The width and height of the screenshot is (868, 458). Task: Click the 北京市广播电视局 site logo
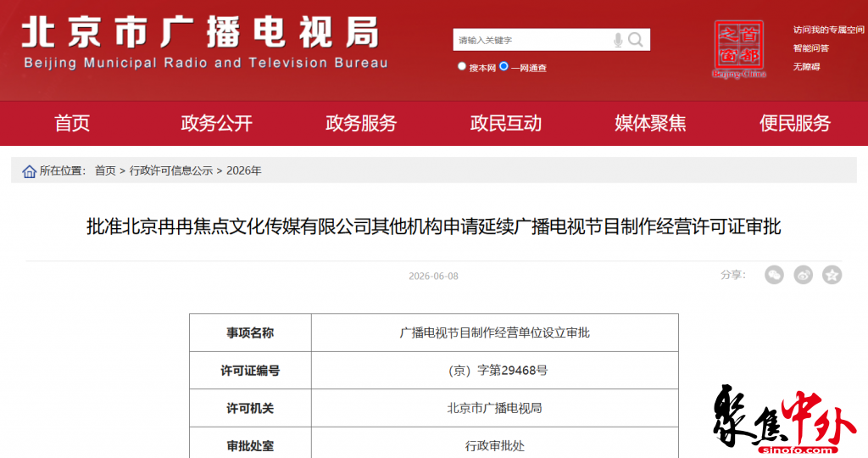(x=205, y=43)
